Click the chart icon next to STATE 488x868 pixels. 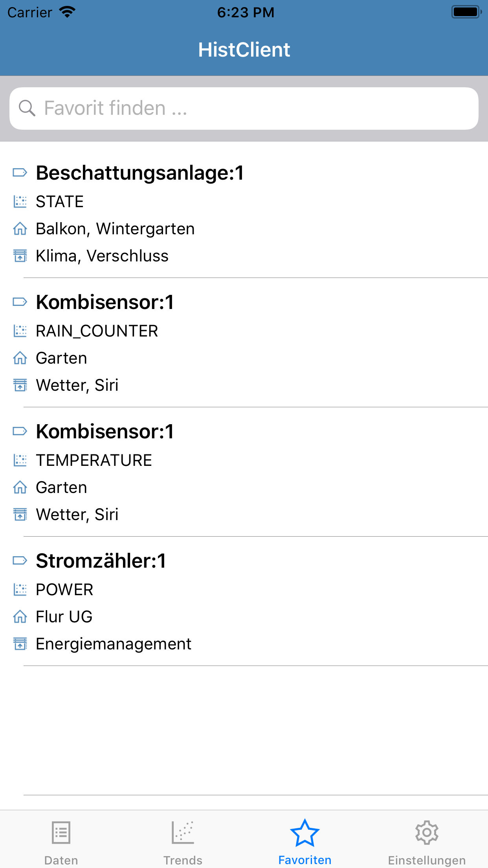pos(20,202)
